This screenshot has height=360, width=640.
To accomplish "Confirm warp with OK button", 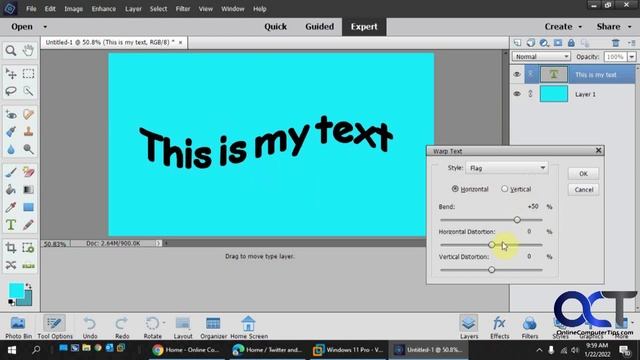I will 583,173.
